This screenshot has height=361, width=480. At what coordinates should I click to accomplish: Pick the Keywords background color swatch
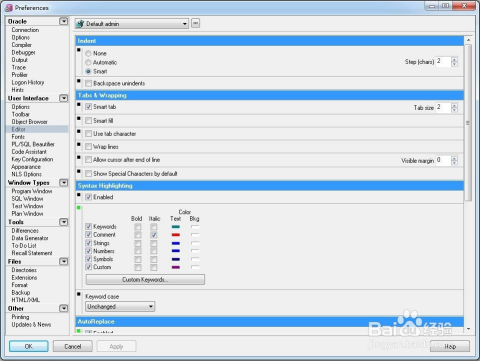pos(195,227)
